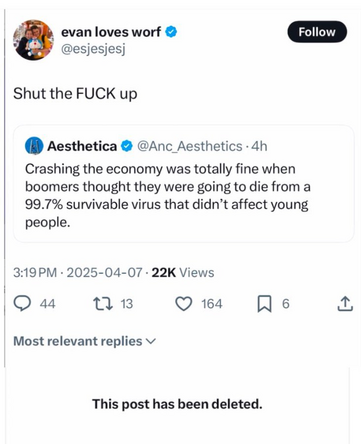The width and height of the screenshot is (361, 444).
Task: Bookmark the post with bookmark icon
Action: point(264,304)
